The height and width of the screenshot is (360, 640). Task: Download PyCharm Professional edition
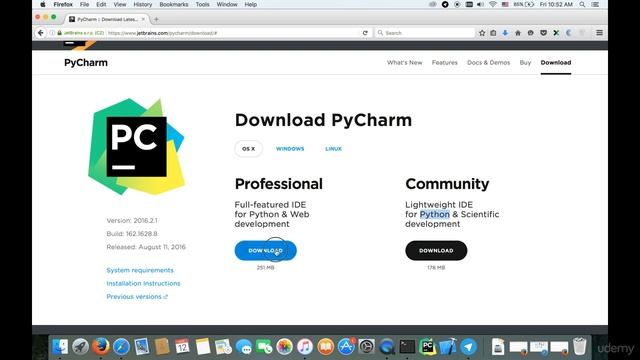coord(266,251)
